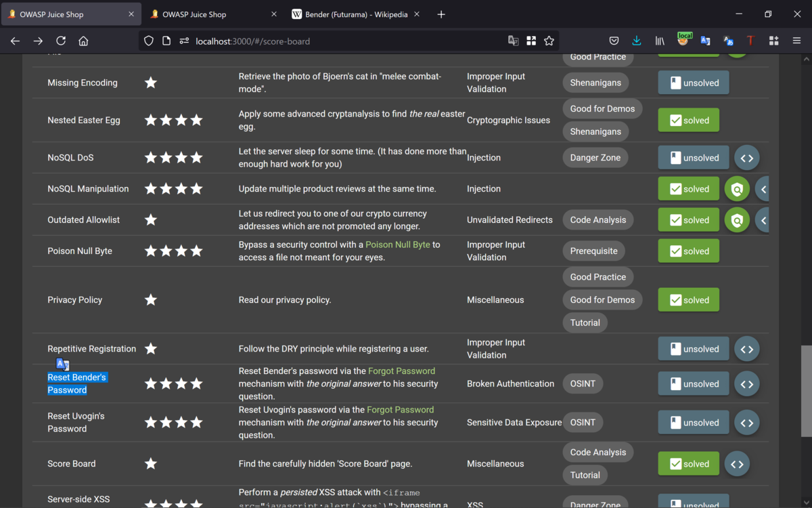This screenshot has height=508, width=812.
Task: Open the Poison Null Byte link
Action: [398, 245]
